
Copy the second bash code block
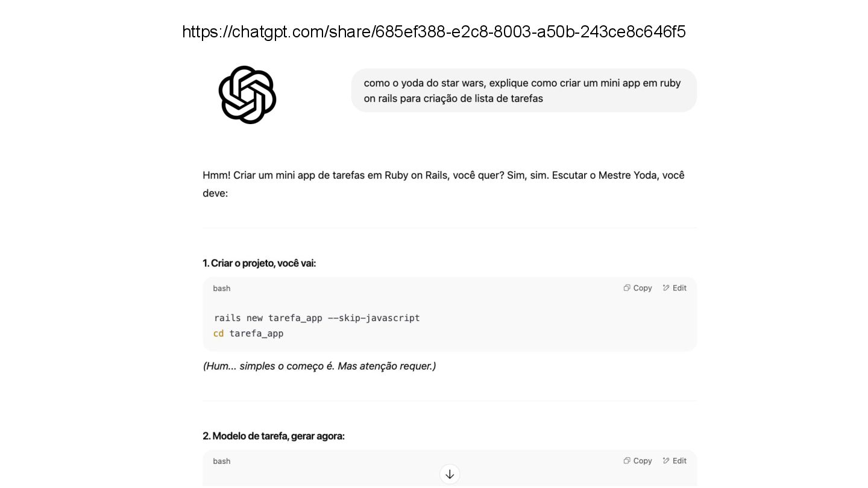click(x=638, y=461)
